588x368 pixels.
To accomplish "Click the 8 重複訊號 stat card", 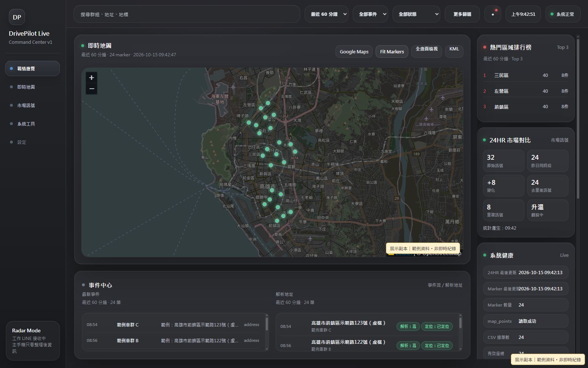I will coord(503,210).
